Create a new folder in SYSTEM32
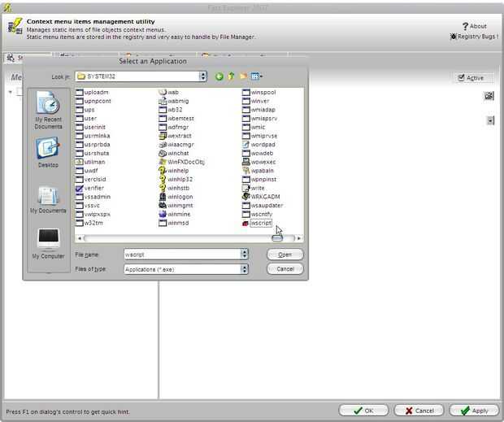 click(243, 76)
